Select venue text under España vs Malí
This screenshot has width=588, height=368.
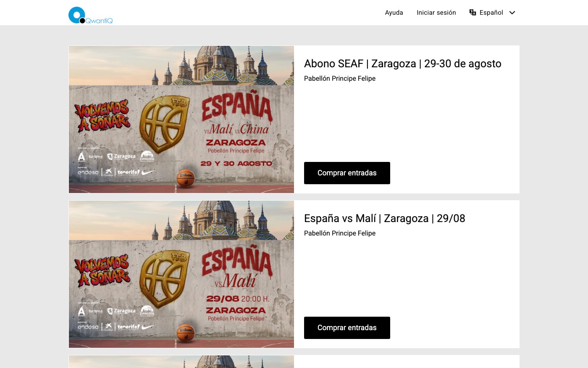340,233
